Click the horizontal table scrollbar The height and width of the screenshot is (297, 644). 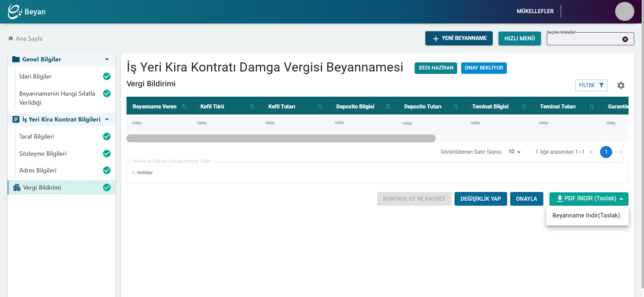[x=281, y=138]
